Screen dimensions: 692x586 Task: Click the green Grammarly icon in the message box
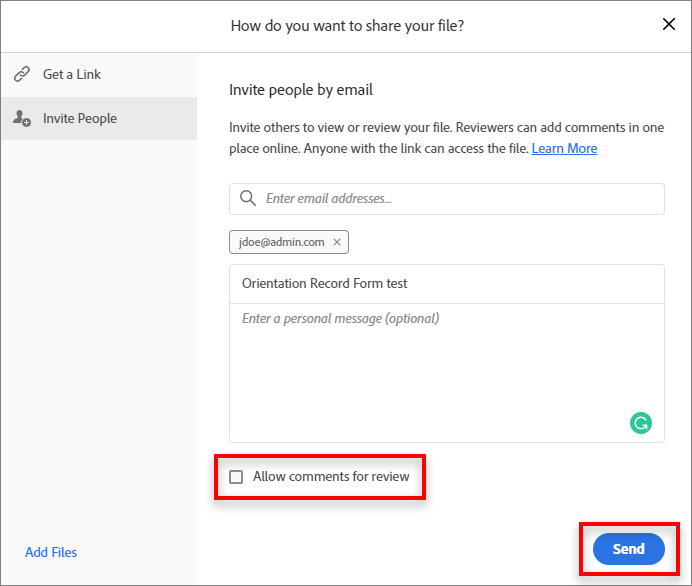point(641,423)
